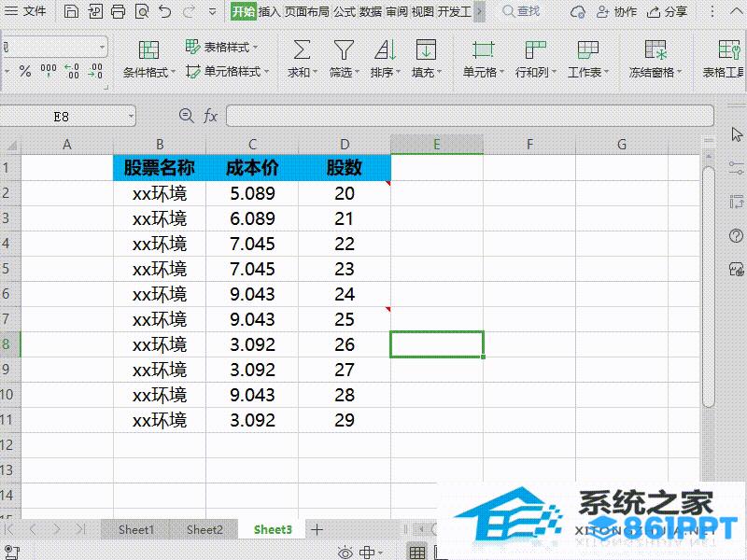Click the Print icon
Image resolution: width=747 pixels, height=560 pixels.
click(x=118, y=11)
